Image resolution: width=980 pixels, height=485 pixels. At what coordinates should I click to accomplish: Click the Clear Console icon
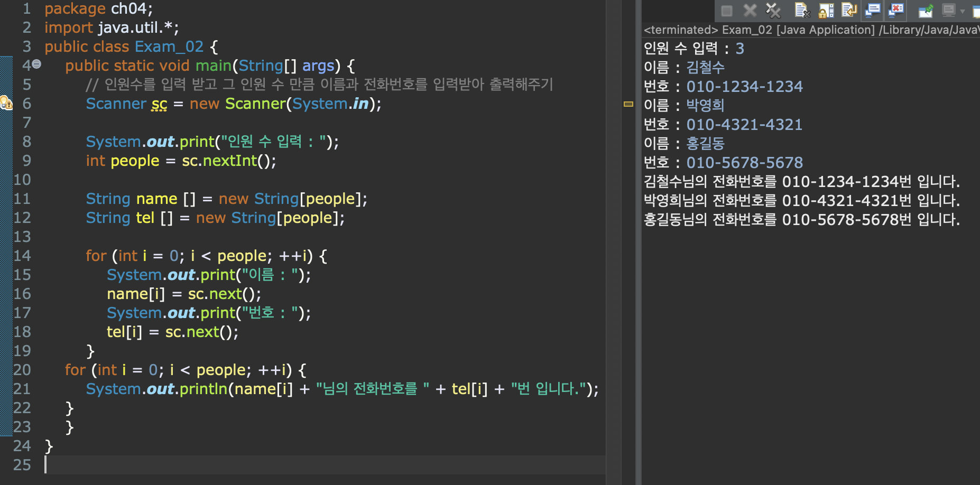(x=802, y=10)
